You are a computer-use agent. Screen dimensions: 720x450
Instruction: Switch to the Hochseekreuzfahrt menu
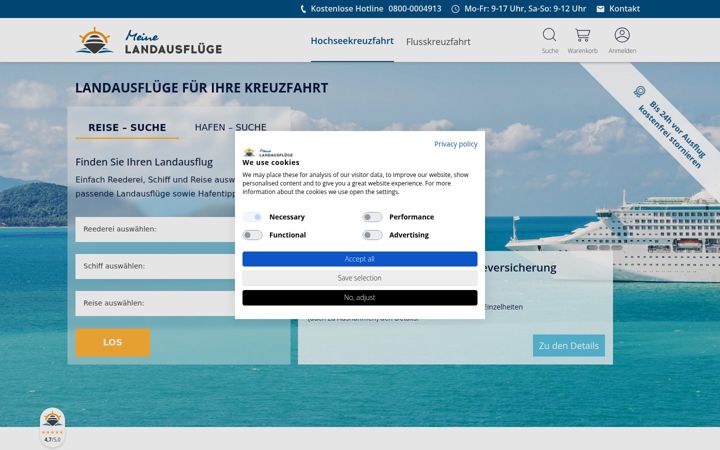tap(352, 41)
